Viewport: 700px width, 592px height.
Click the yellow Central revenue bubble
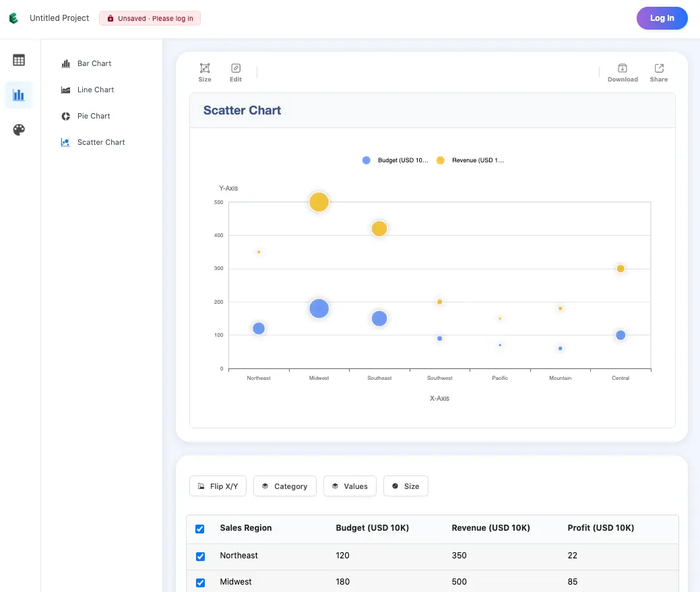(621, 269)
